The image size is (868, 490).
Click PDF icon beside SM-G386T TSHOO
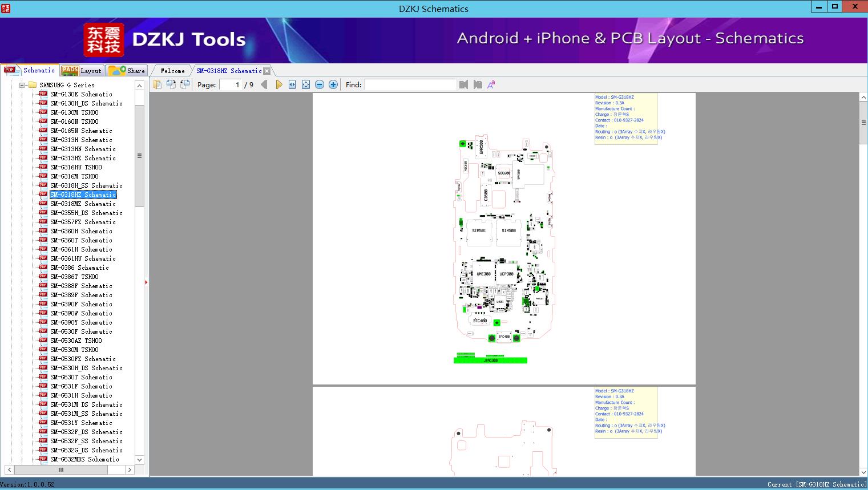(43, 276)
